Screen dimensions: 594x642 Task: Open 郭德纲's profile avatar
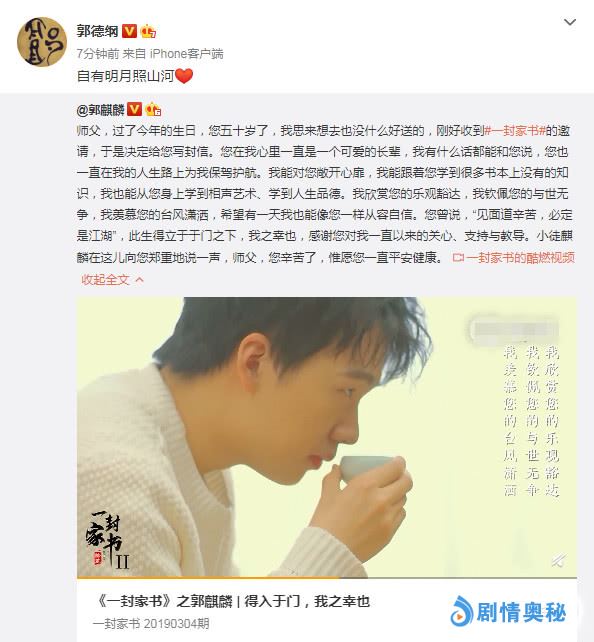41,41
